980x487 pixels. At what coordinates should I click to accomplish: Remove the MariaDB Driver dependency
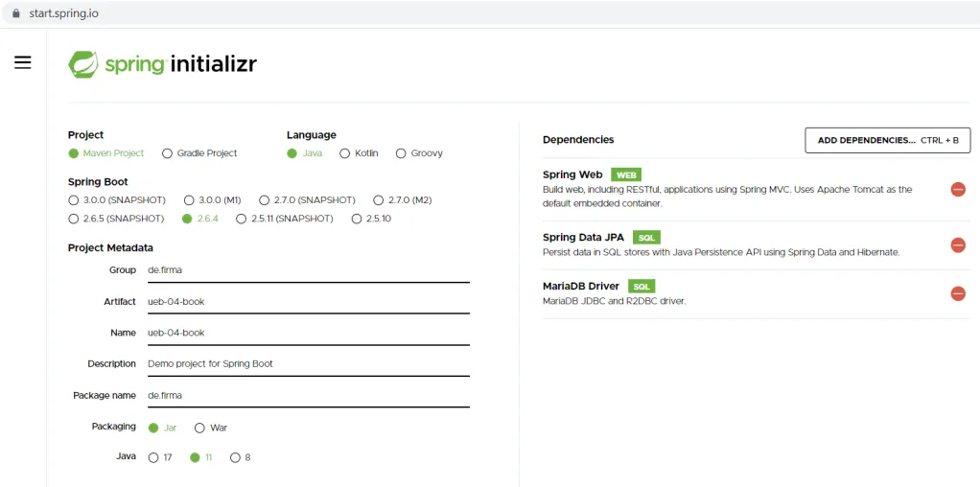click(958, 293)
